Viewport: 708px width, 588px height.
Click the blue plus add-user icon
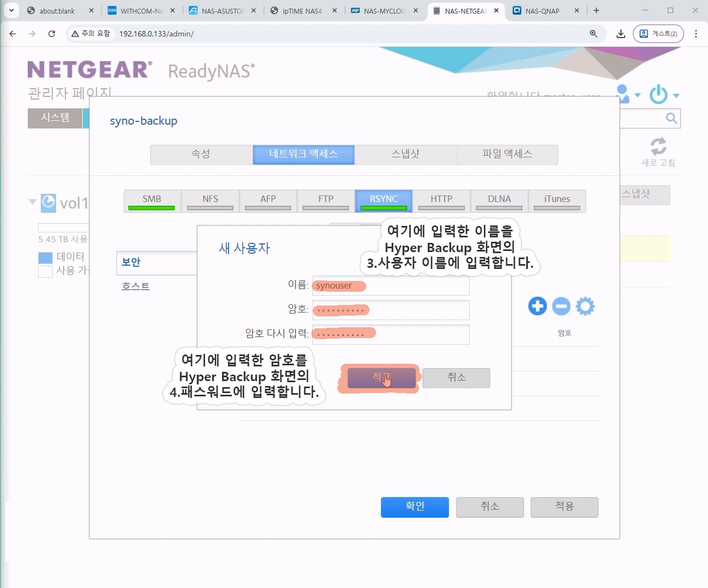[x=537, y=306]
